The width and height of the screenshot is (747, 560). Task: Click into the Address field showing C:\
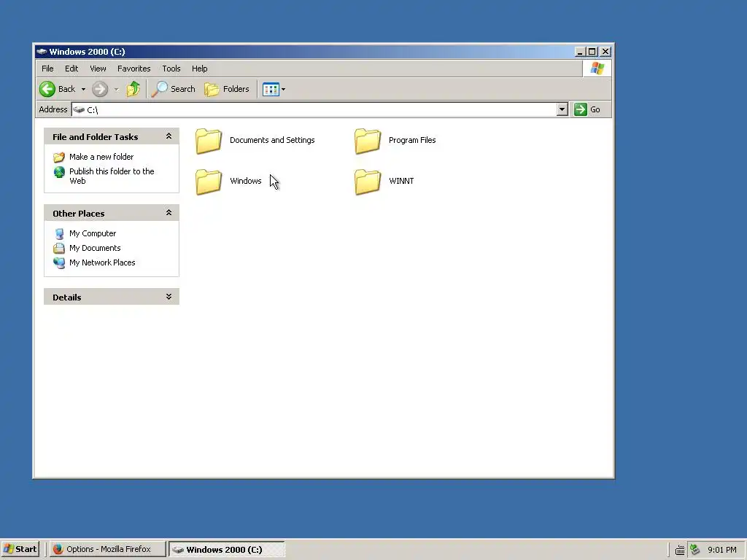314,109
